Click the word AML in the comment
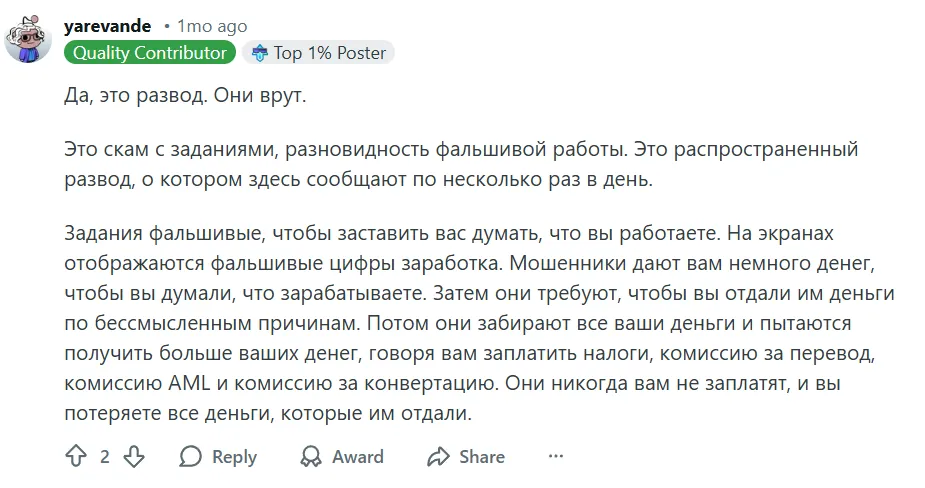Image resolution: width=925 pixels, height=488 pixels. click(x=189, y=384)
